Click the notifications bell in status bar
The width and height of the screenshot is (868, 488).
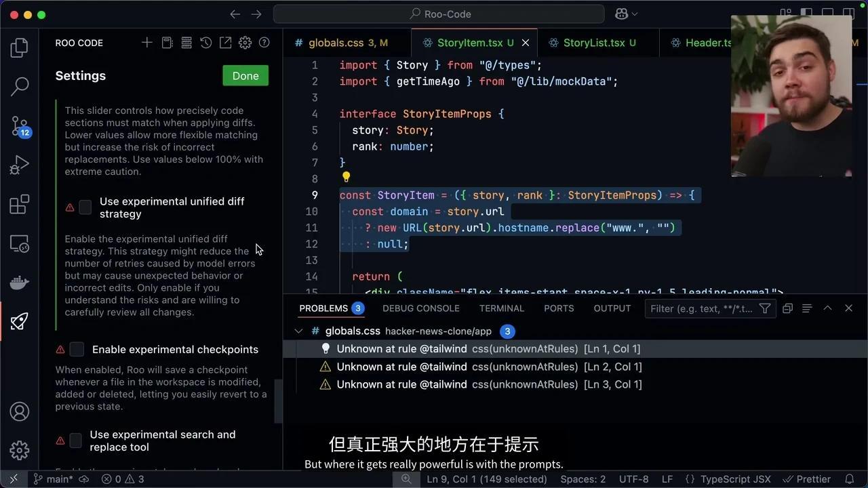point(849,479)
